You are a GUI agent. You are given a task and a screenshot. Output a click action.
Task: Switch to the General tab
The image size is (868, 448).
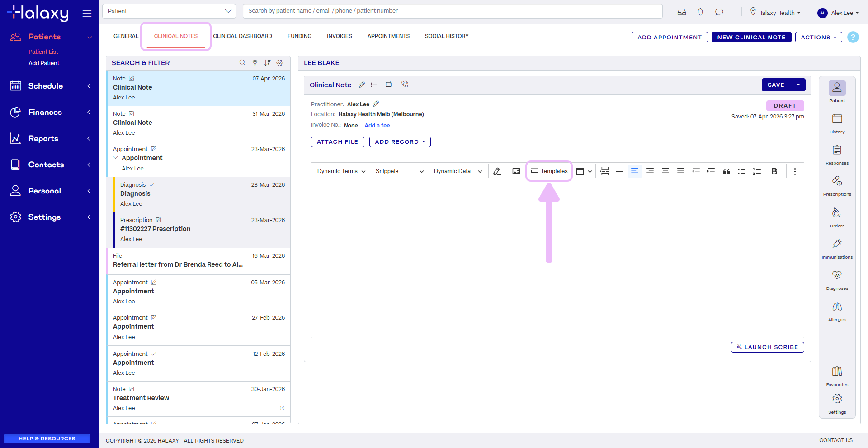(x=126, y=36)
